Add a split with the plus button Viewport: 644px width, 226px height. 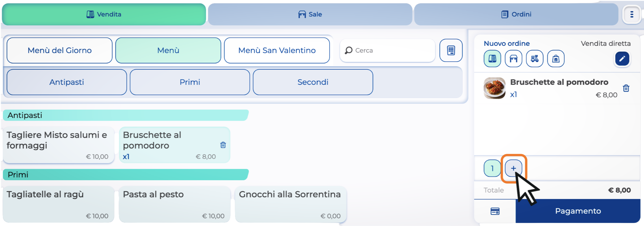point(513,168)
